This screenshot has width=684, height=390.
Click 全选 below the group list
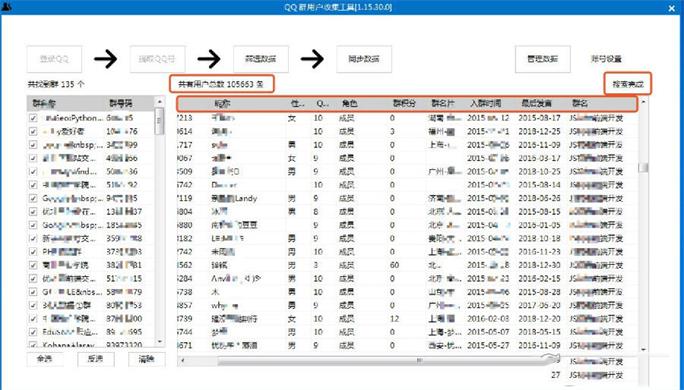44,359
